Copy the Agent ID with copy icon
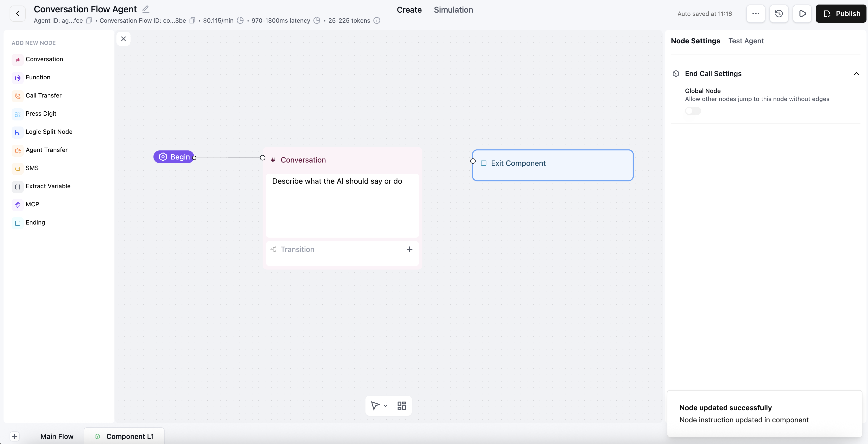 89,21
